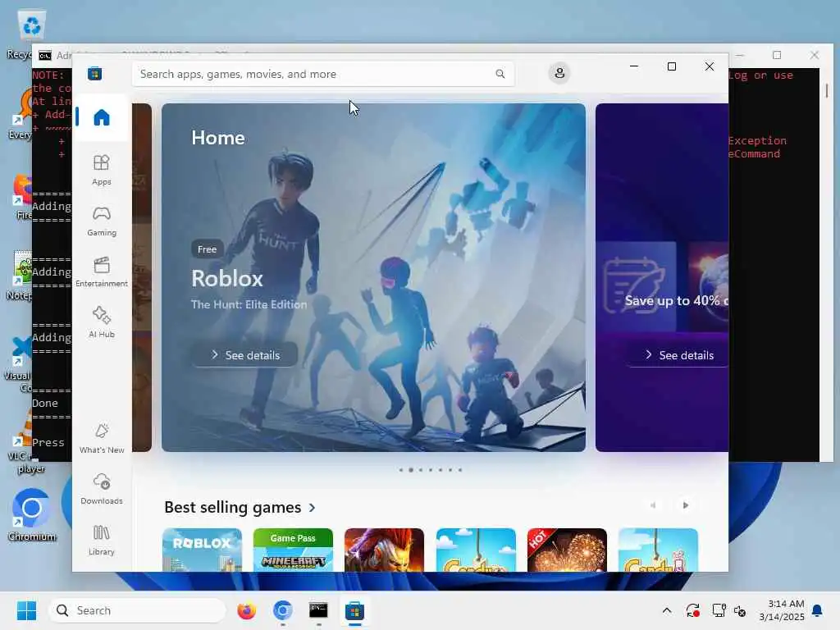
Task: Click the command prompt scrollbar thumb
Action: tap(827, 90)
